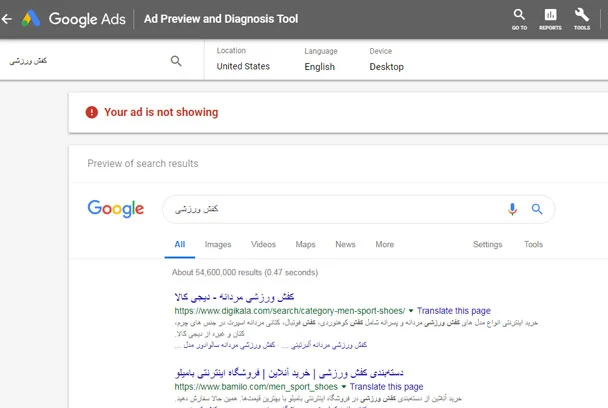Open search Settings in the preview
The height and width of the screenshot is (408, 608).
[x=487, y=244]
